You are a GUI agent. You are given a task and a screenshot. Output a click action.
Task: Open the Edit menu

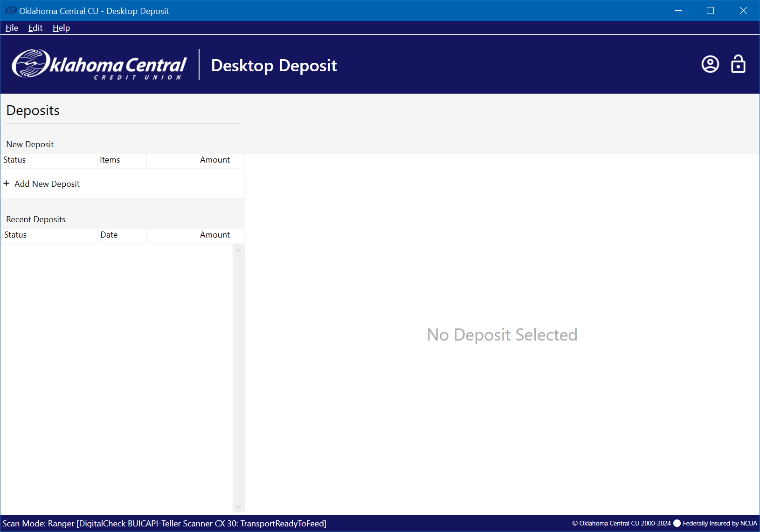click(35, 28)
